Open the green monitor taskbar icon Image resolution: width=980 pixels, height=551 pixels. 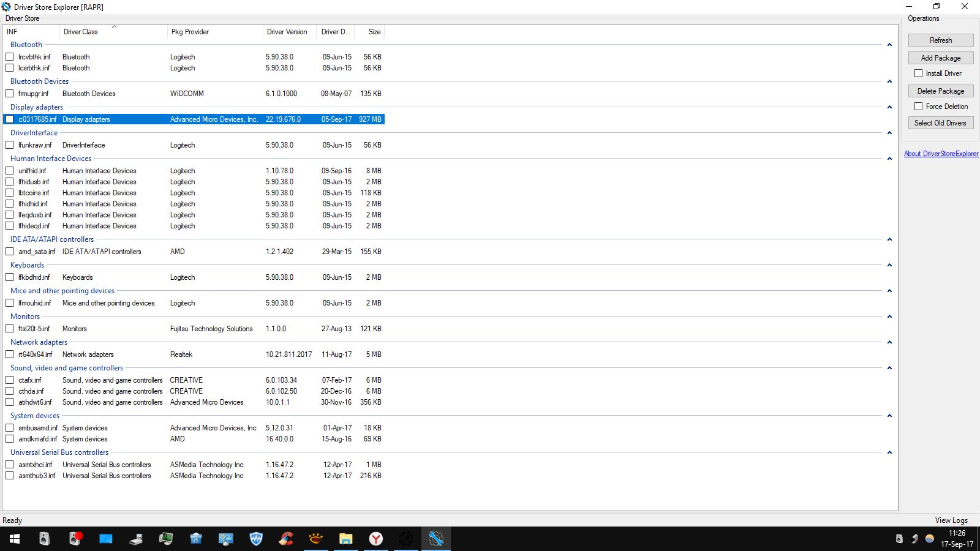coord(166,539)
